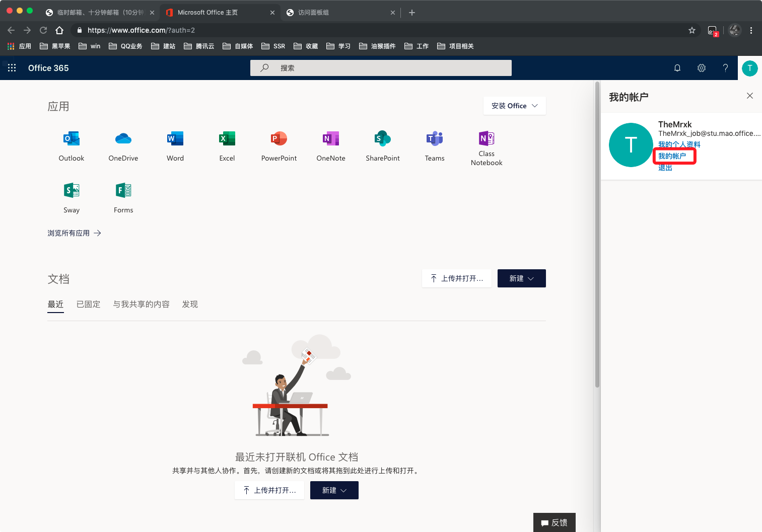Open the Office help question mark
762x532 pixels.
coord(725,68)
